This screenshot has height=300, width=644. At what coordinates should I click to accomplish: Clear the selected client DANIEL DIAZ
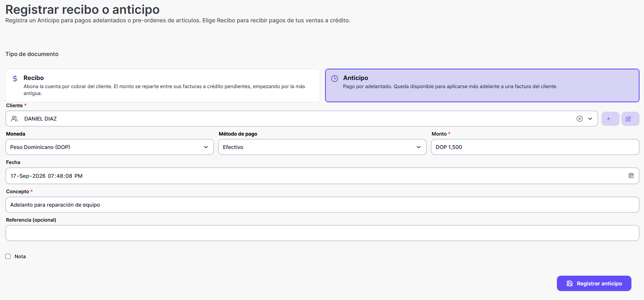[580, 119]
